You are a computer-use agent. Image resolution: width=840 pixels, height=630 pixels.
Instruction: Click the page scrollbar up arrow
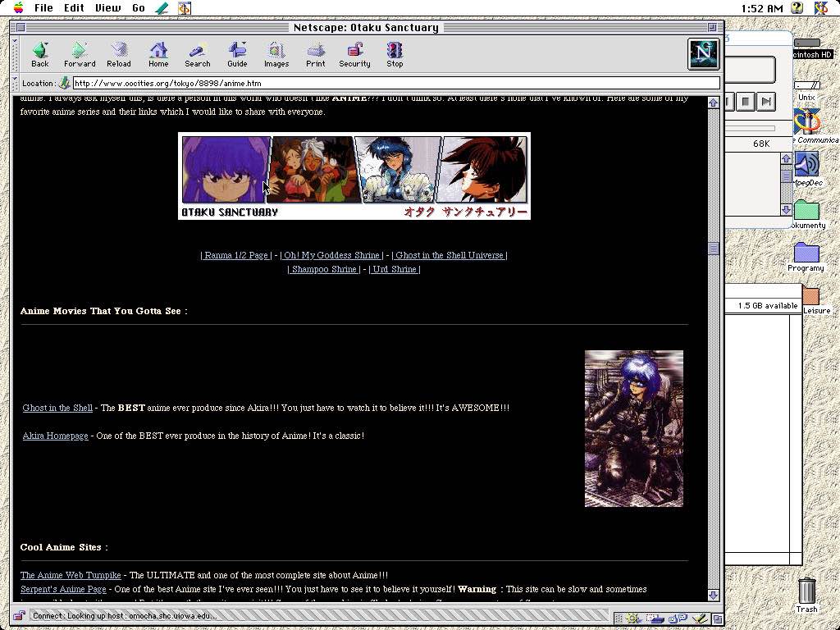coord(713,103)
